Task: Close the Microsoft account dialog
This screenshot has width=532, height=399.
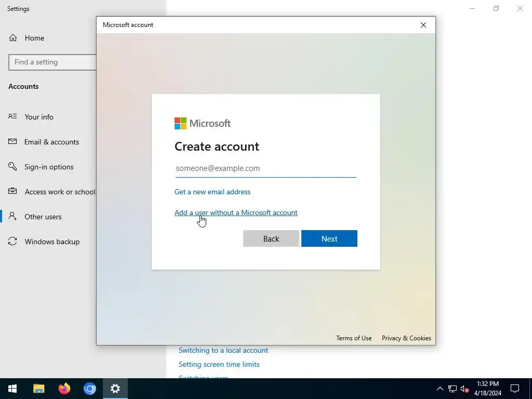Action: (423, 25)
